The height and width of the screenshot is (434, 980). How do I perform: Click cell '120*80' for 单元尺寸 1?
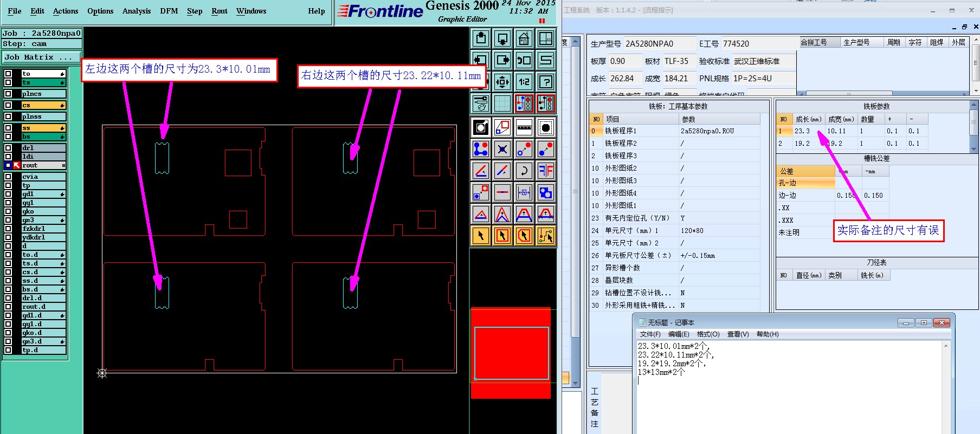[719, 230]
